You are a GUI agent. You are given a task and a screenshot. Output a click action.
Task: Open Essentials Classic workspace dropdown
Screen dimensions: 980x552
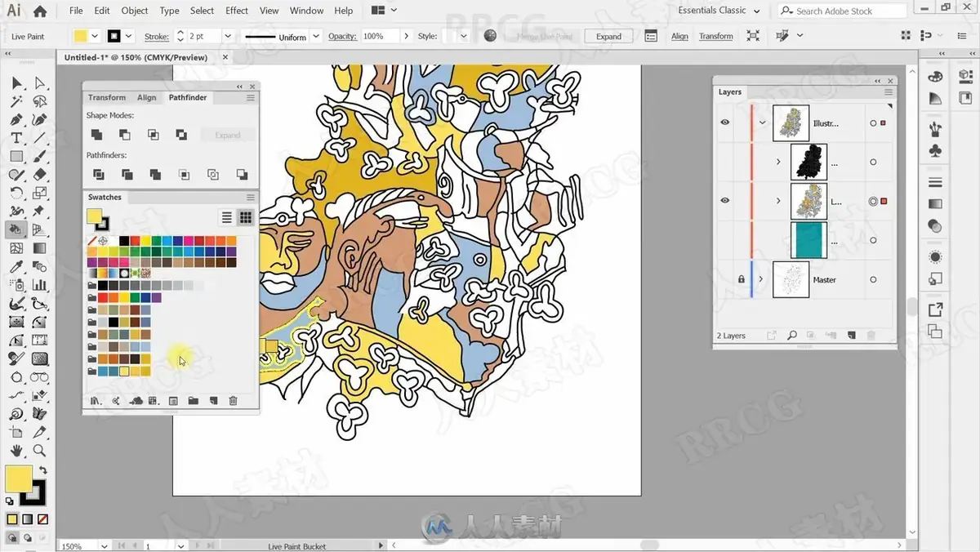(719, 11)
